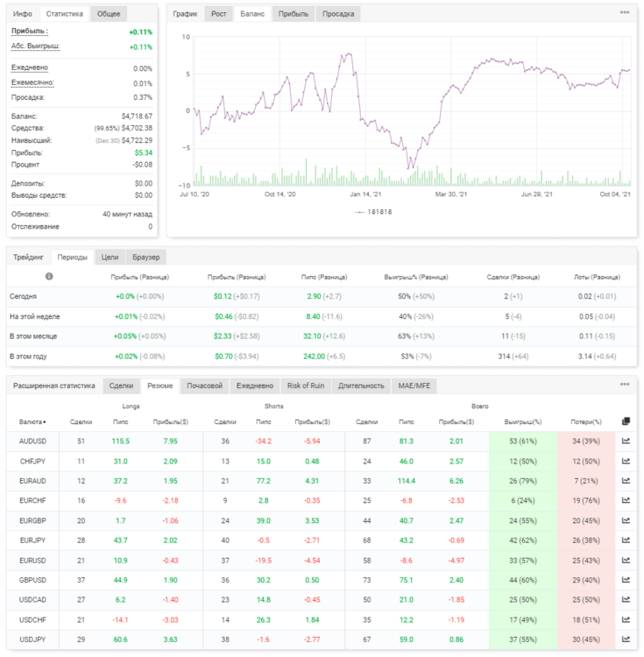Open the Risk of Ruin tab
This screenshot has width=644, height=657.
(x=306, y=385)
